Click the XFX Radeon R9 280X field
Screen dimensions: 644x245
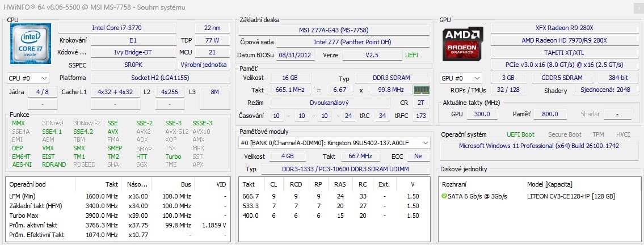click(x=565, y=28)
